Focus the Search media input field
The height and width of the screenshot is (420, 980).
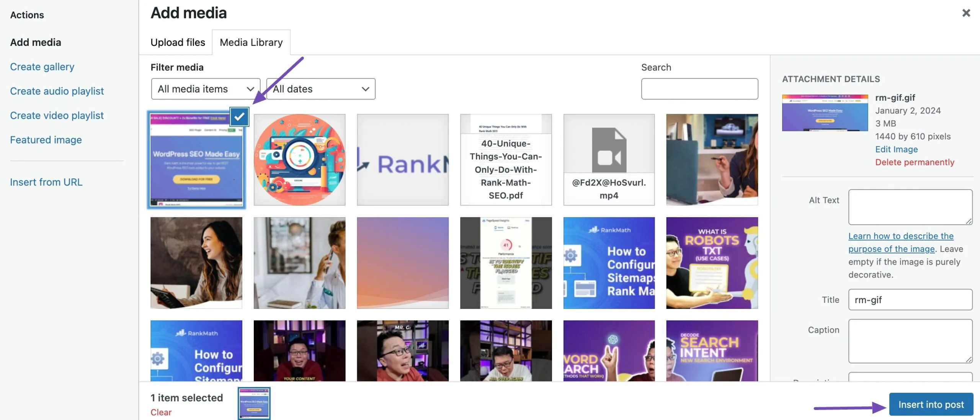pyautogui.click(x=699, y=89)
